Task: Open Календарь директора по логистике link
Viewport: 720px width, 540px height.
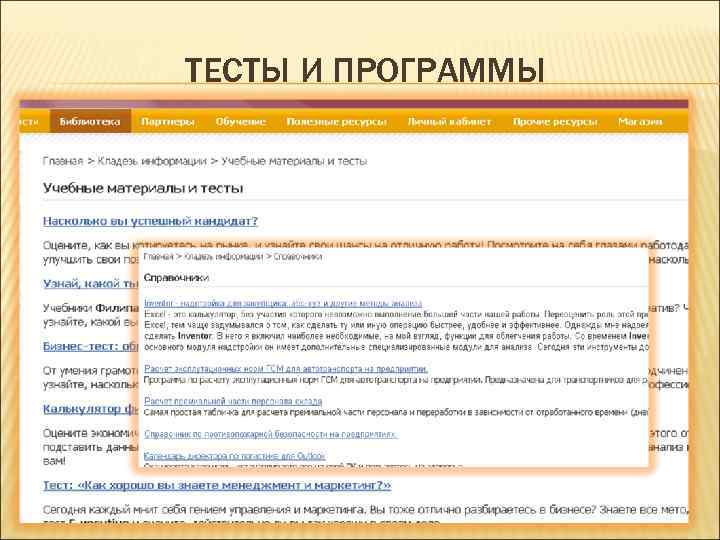Action: pyautogui.click(x=235, y=456)
